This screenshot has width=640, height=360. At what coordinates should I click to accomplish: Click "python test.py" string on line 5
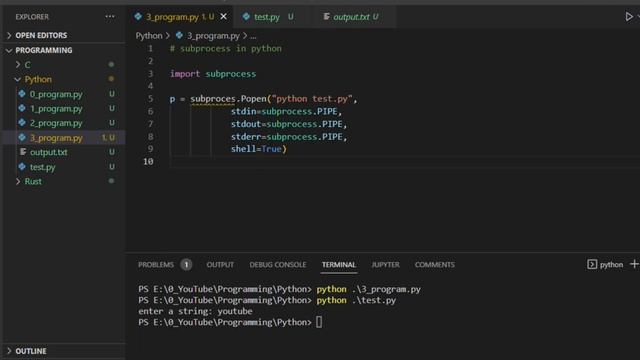[x=312, y=99]
